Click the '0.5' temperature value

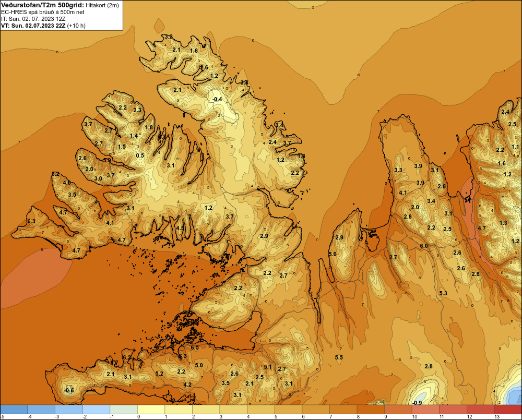coord(140,155)
